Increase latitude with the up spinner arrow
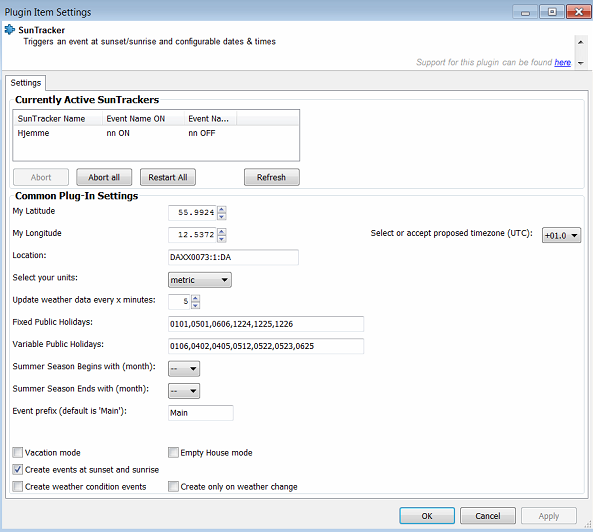The height and width of the screenshot is (532, 593). click(x=222, y=209)
